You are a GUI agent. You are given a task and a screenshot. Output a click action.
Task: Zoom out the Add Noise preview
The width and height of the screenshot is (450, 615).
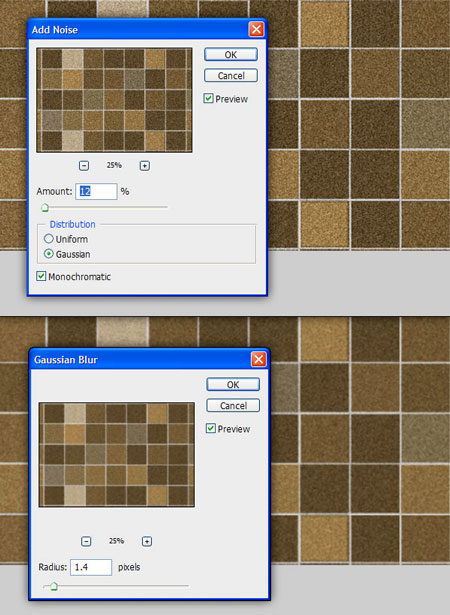84,166
